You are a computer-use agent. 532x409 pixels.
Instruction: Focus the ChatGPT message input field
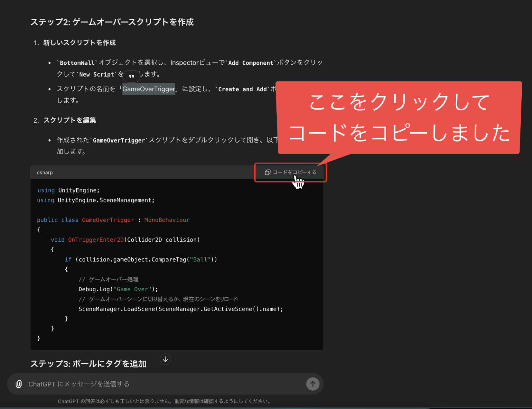click(165, 384)
